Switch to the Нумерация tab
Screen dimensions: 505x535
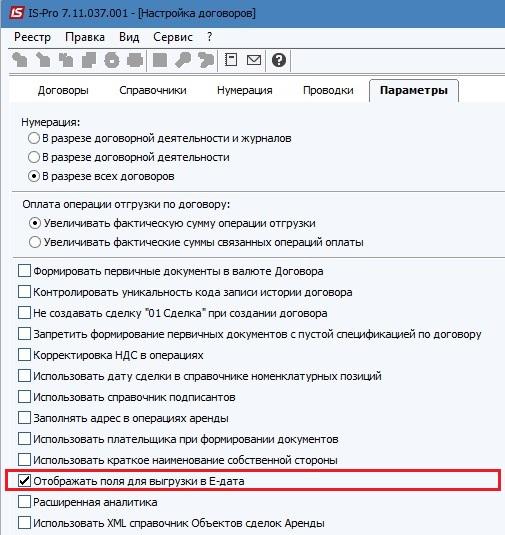(245, 90)
